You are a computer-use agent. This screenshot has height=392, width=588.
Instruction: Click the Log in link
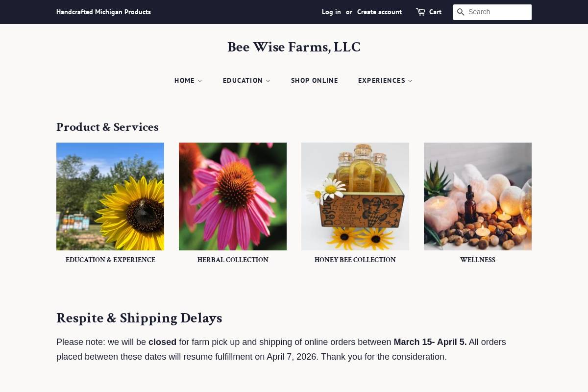[x=331, y=12]
